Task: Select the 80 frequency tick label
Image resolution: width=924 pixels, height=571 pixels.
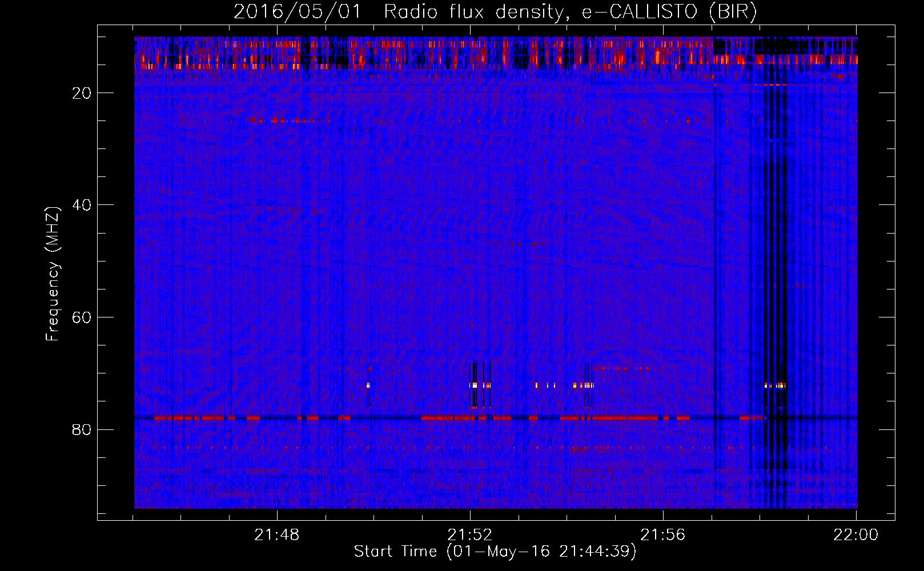Action: pos(82,429)
